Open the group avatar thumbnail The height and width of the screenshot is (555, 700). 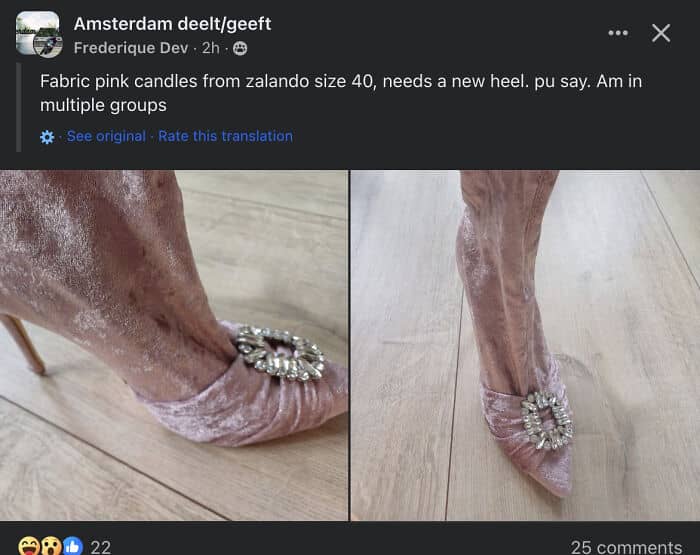pyautogui.click(x=38, y=34)
